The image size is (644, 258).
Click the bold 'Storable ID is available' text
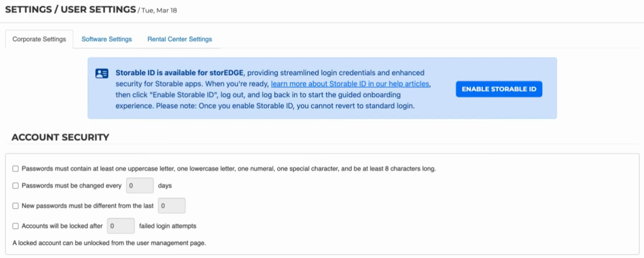(x=180, y=73)
